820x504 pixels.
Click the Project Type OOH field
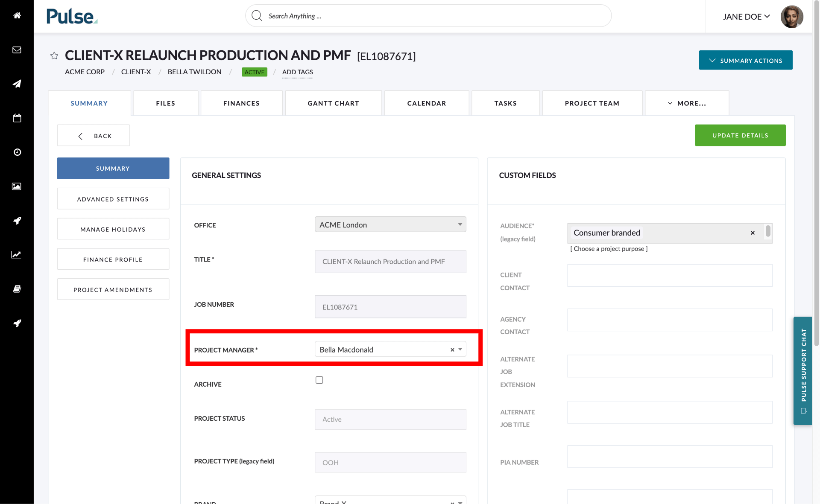(x=390, y=463)
